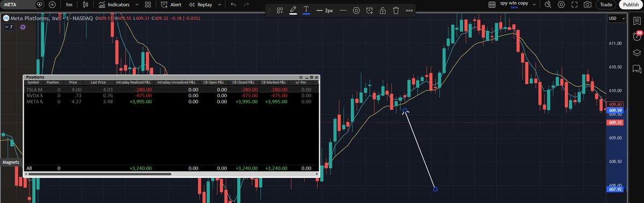
Task: Take a chart snapshot with camera icon
Action: tap(588, 4)
